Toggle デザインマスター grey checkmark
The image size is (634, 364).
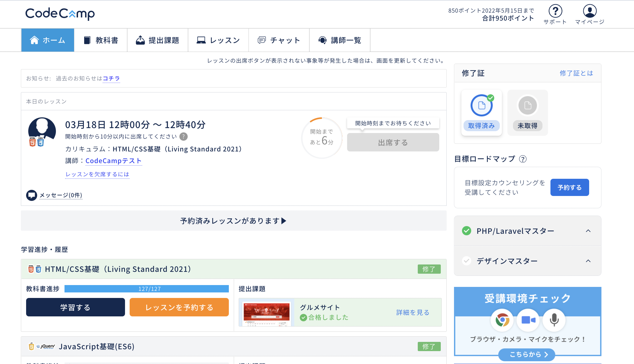[x=467, y=261]
